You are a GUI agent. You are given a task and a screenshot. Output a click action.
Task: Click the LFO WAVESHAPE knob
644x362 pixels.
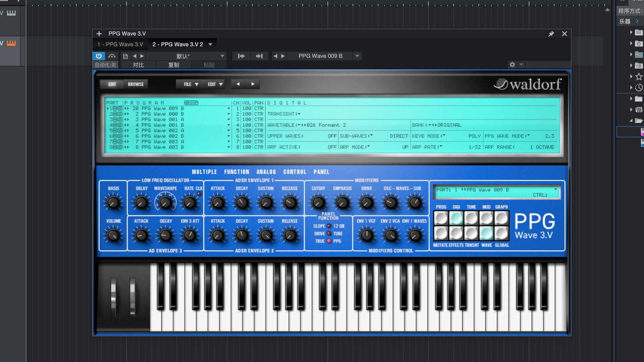pyautogui.click(x=165, y=203)
